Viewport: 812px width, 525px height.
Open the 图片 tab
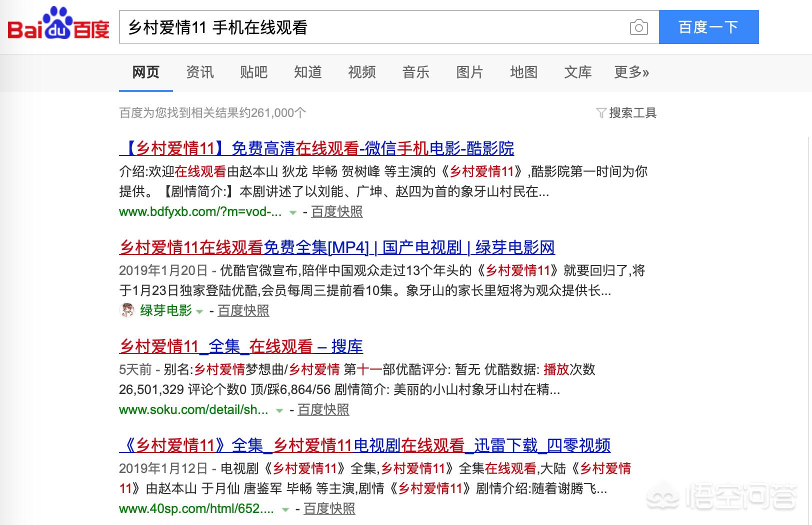(x=470, y=72)
